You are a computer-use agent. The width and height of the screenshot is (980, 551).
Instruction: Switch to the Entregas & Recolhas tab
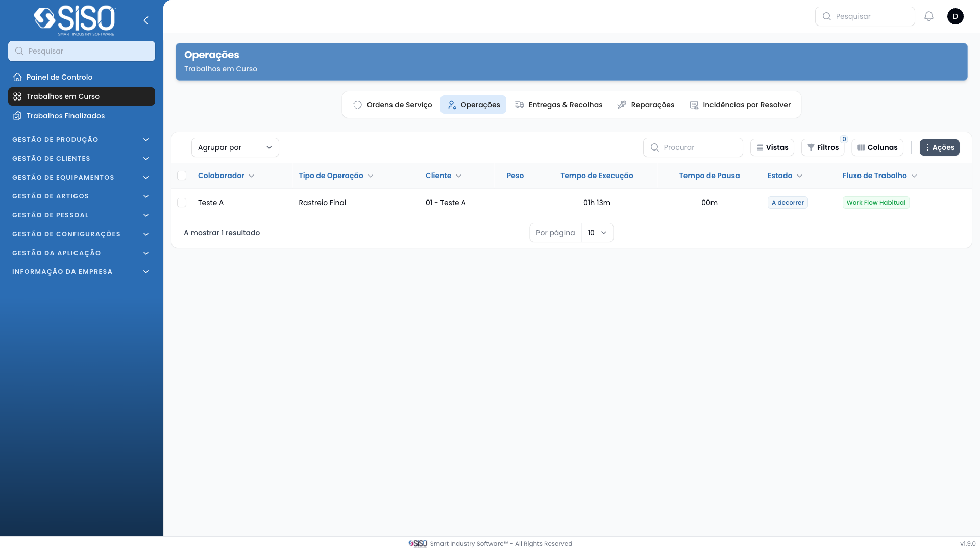(559, 105)
